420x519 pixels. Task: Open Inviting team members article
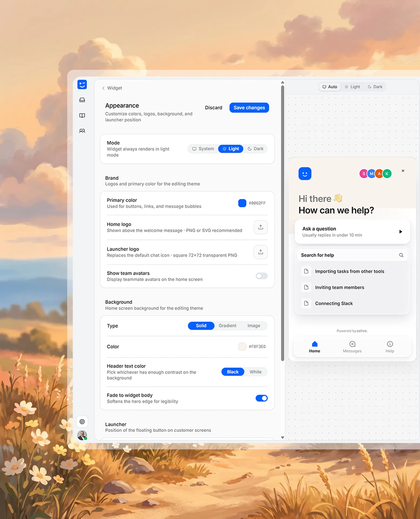pyautogui.click(x=352, y=287)
